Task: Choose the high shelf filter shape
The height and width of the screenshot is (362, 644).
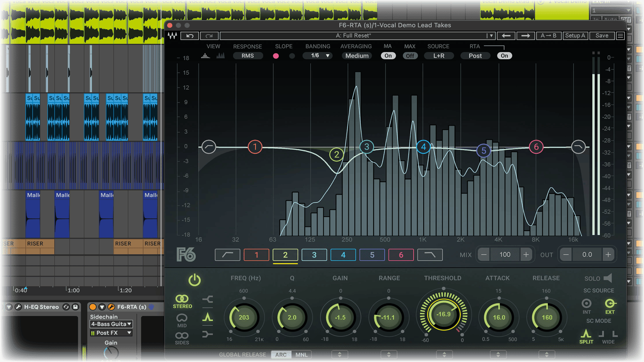Action: 208,334
